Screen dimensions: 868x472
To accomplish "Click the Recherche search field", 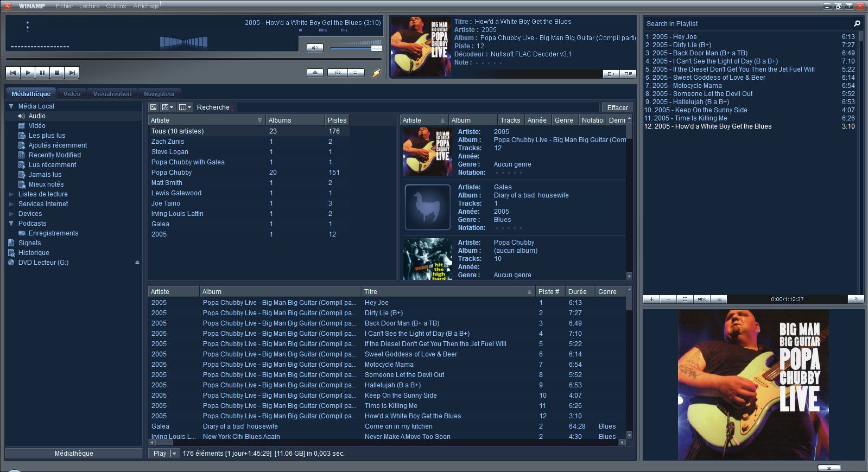I will [418, 107].
